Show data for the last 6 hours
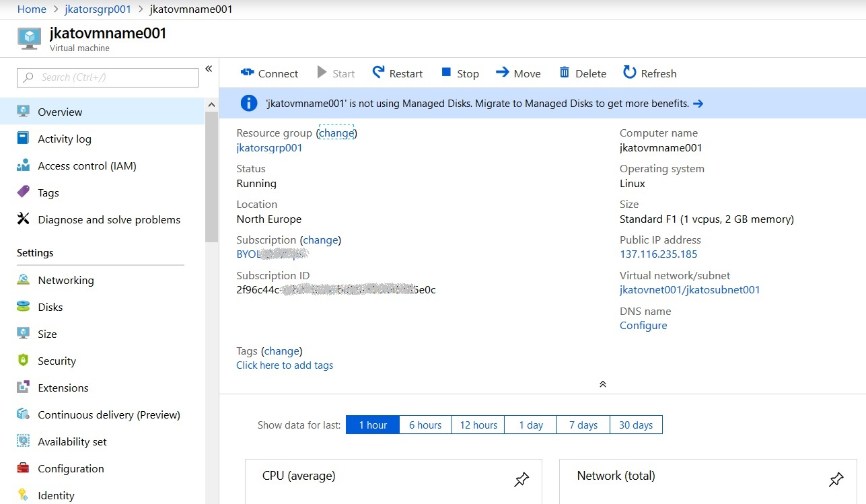Screen dimensions: 866x504 [425, 425]
